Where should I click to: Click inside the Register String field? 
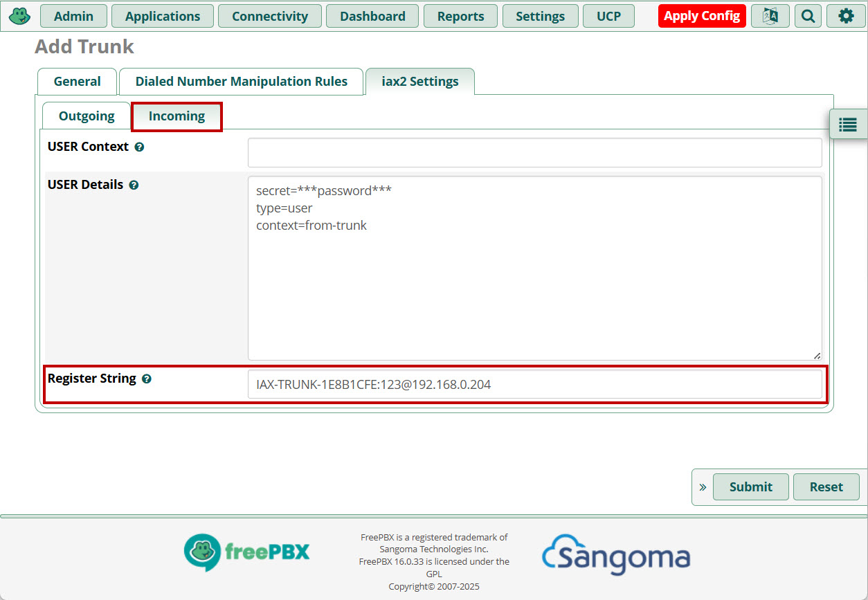pos(534,384)
